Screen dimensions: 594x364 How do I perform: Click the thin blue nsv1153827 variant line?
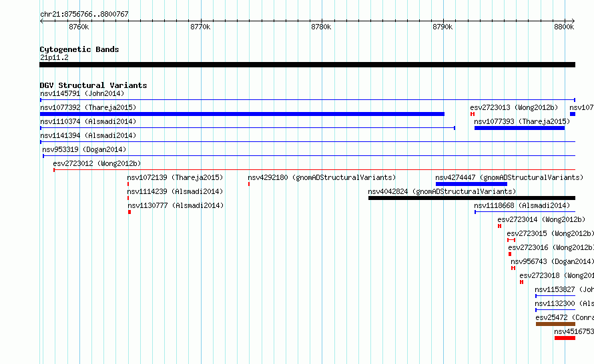coord(555,296)
